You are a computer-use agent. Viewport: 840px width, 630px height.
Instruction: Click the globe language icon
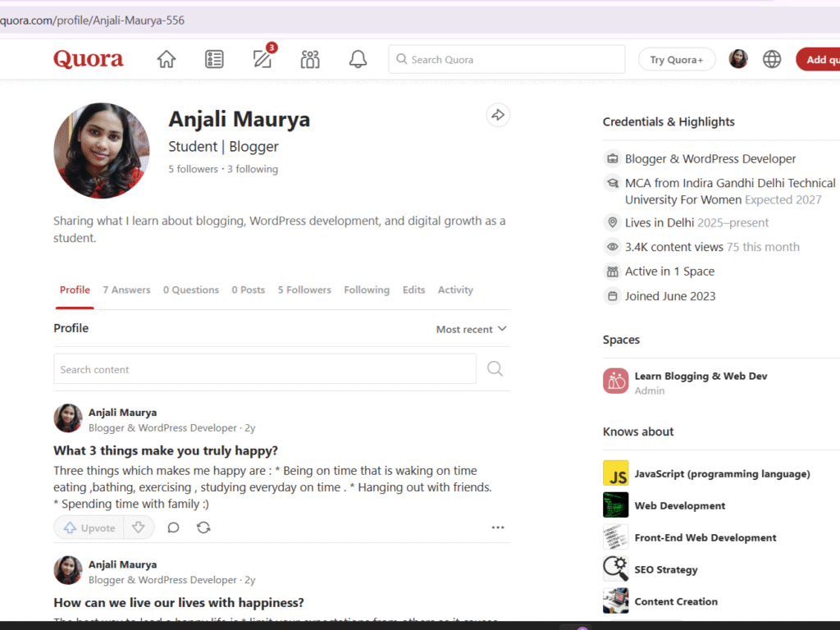pos(771,58)
